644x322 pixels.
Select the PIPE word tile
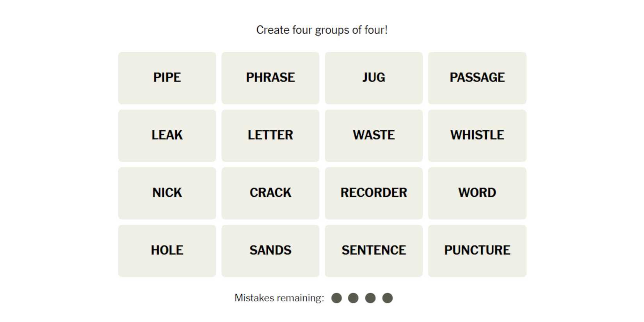167,78
